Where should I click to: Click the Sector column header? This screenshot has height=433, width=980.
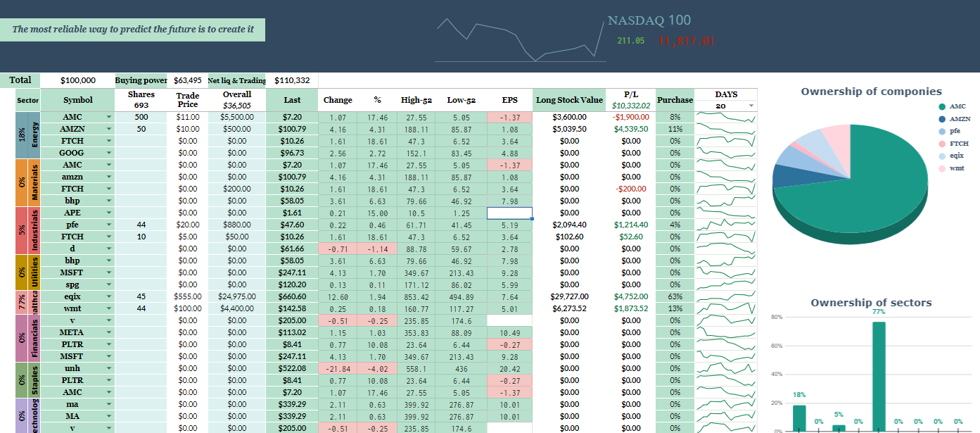(x=27, y=100)
